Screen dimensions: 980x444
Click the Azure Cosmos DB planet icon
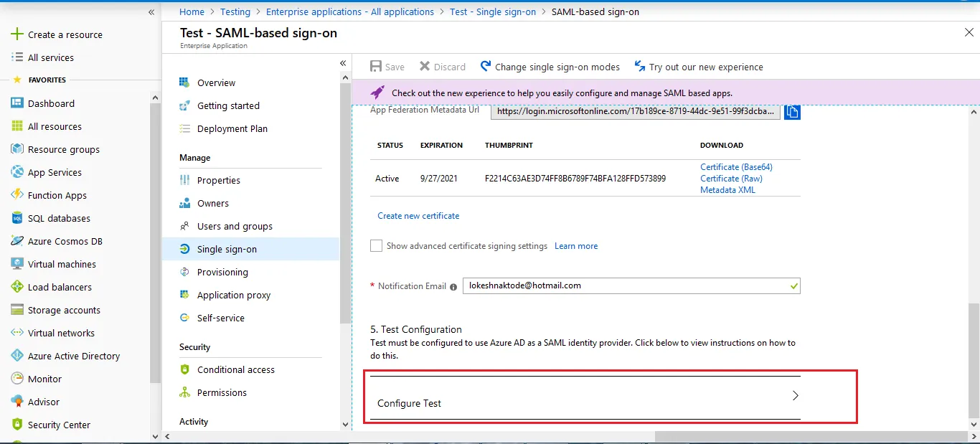(x=17, y=241)
